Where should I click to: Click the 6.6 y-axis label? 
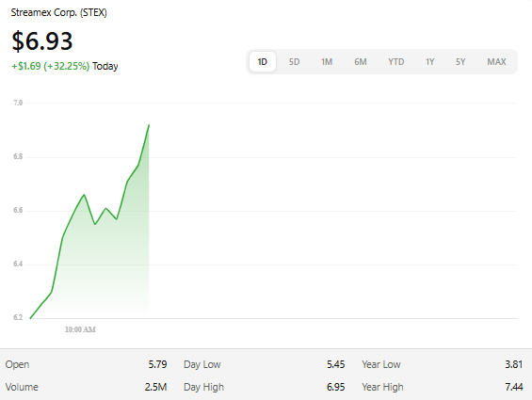pos(18,210)
